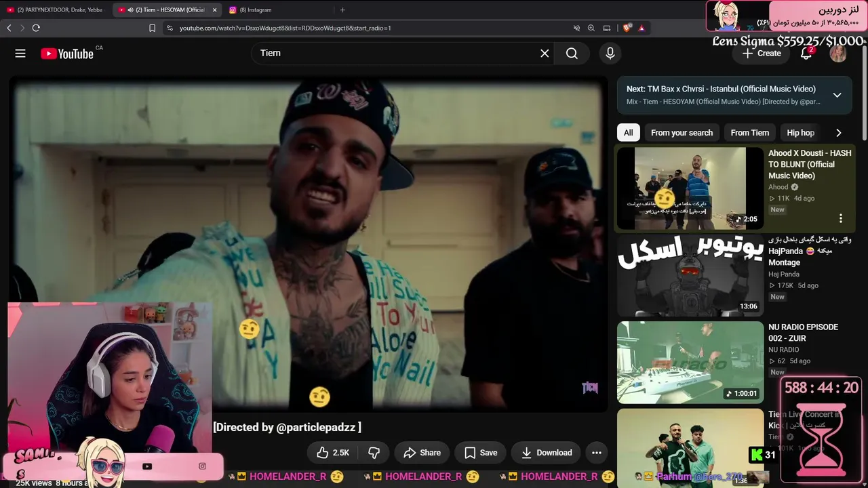Open the Mix - Tiem - HESOYAM playlist link
The width and height of the screenshot is (868, 488).
724,102
